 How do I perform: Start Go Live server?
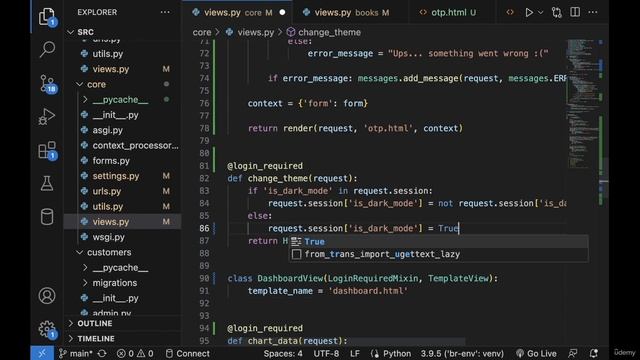click(x=536, y=353)
